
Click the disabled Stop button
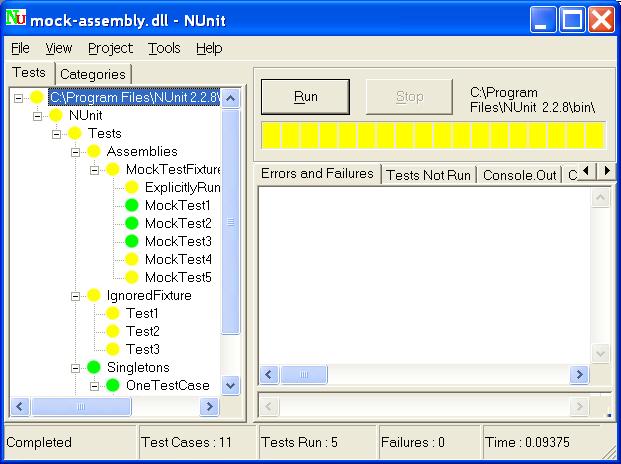point(409,97)
